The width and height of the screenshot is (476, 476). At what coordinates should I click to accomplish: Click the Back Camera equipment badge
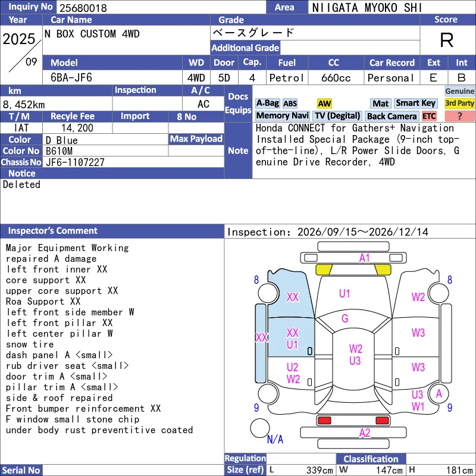392,116
